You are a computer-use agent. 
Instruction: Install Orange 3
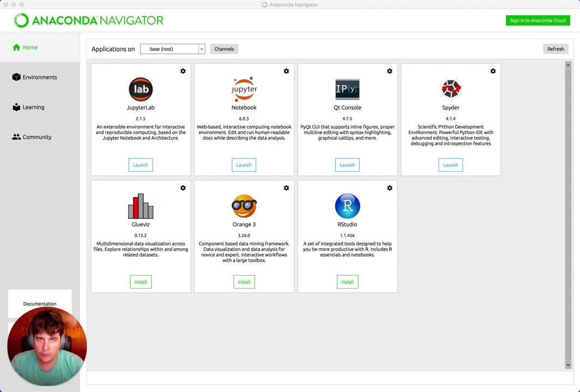click(244, 282)
